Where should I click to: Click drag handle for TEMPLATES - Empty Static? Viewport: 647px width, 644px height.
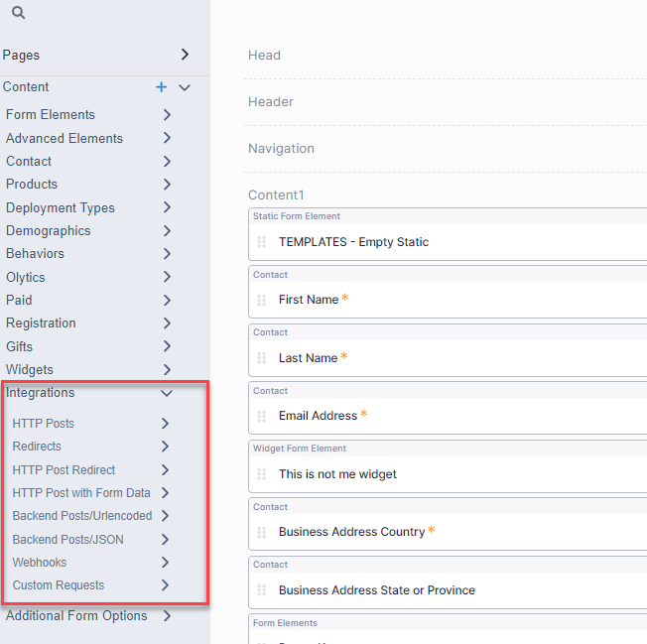262,242
